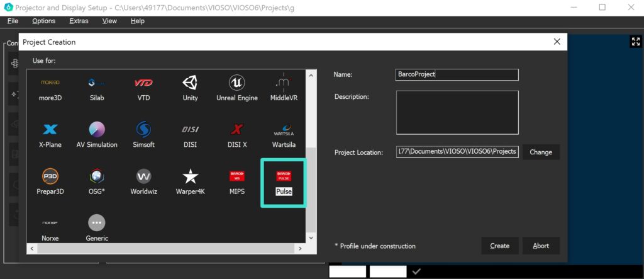
Task: Select the AV Simulation profile
Action: pos(97,135)
